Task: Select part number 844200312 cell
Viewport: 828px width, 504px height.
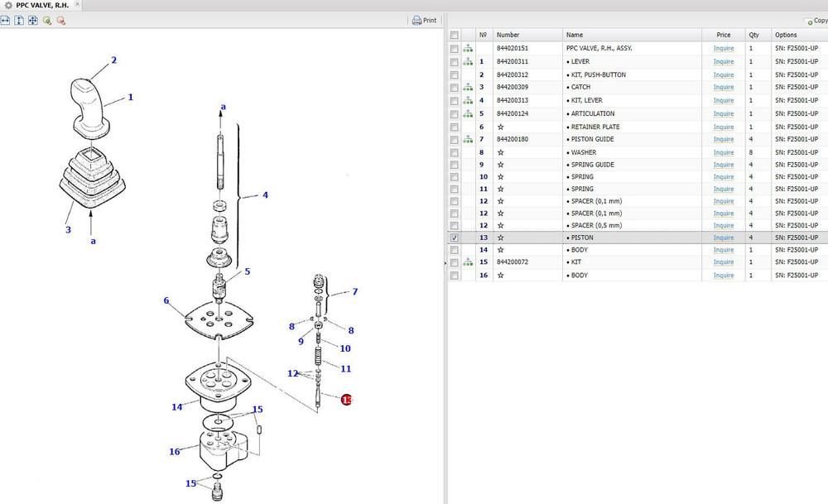Action: click(x=513, y=74)
